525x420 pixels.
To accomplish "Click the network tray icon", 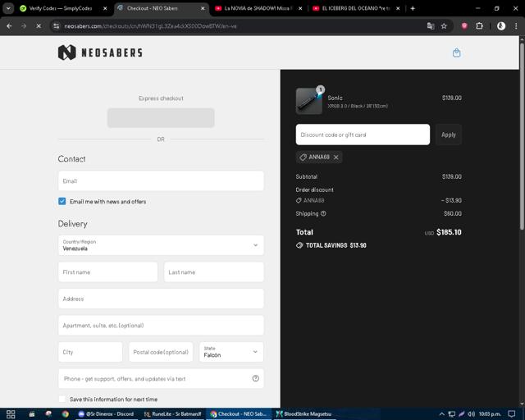I will coord(451,414).
